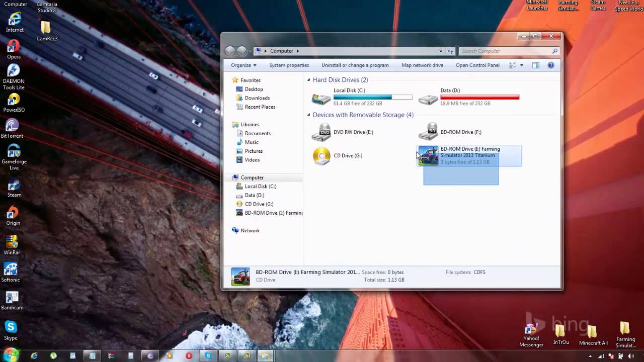The height and width of the screenshot is (362, 644).
Task: Select Libraries in the navigation pane
Action: 250,125
